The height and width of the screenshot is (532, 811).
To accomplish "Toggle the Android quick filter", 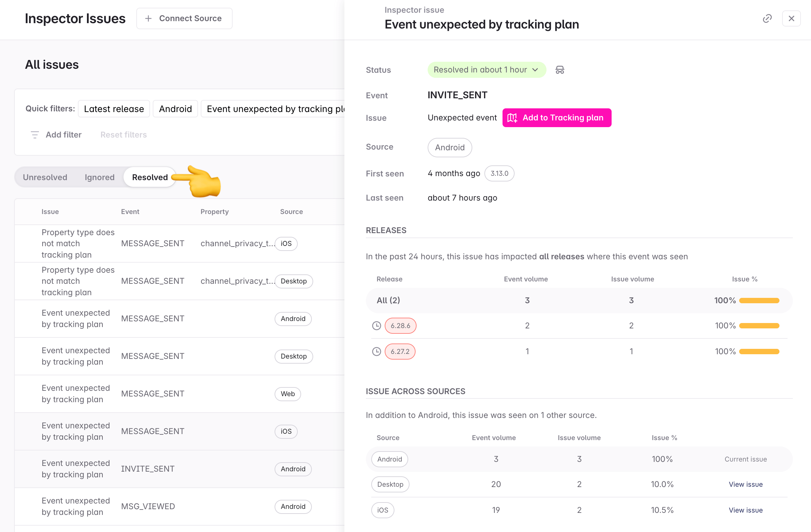I will pyautogui.click(x=175, y=109).
